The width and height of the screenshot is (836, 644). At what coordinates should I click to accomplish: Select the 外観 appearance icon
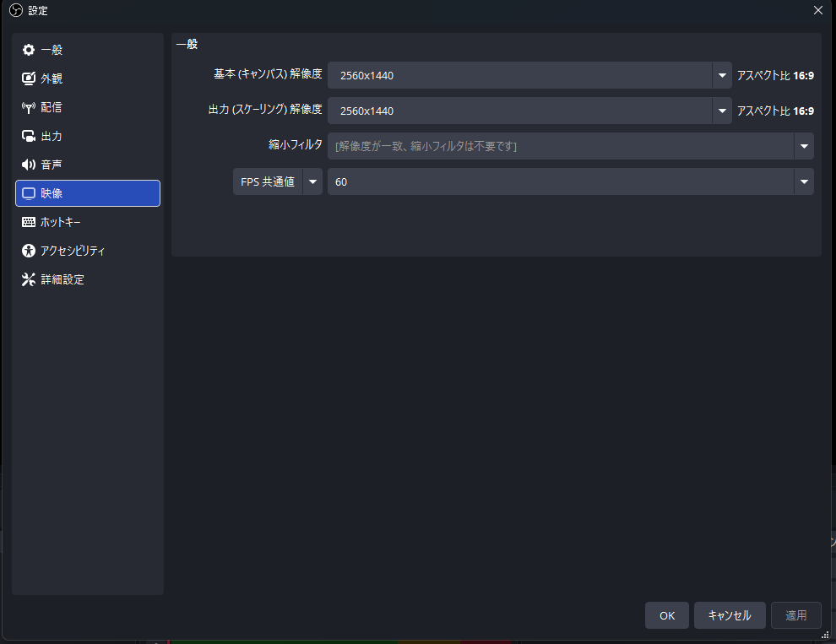30,78
